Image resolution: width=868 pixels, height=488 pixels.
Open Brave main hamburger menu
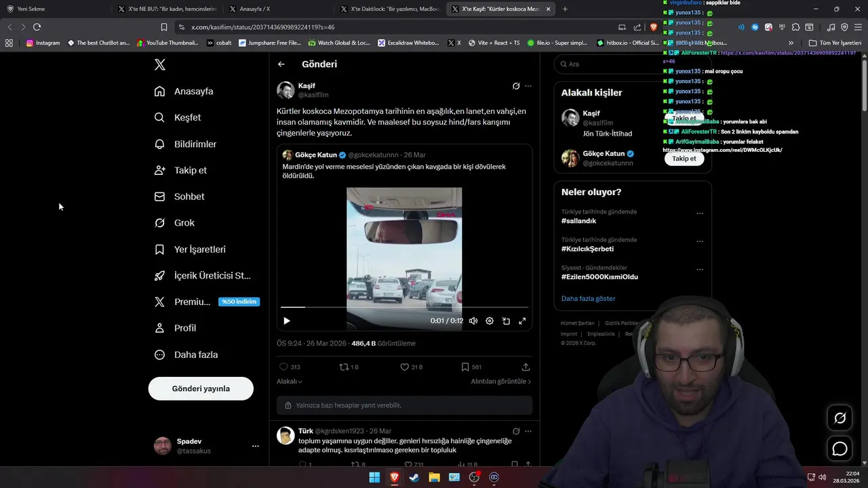point(859,27)
